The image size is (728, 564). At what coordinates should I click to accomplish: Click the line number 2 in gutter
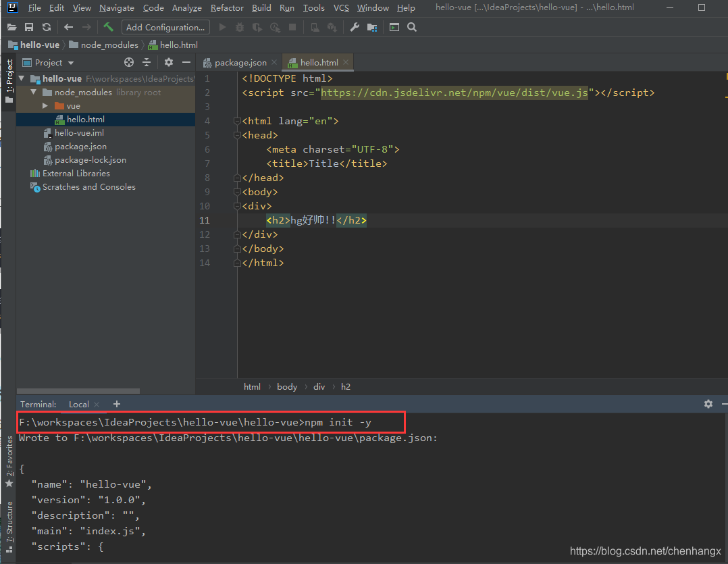207,93
